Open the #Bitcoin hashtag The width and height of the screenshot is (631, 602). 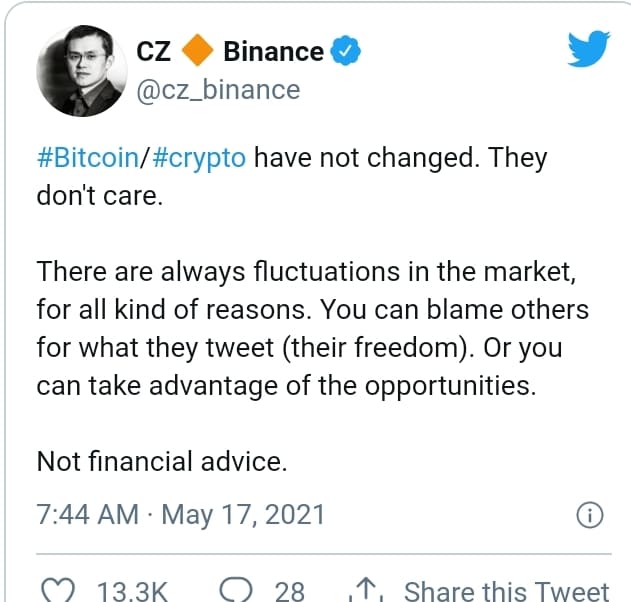click(x=90, y=158)
